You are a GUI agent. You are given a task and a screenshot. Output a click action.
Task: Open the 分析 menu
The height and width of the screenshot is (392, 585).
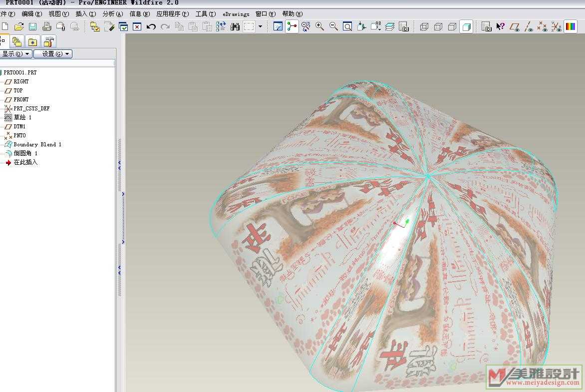tap(112, 14)
